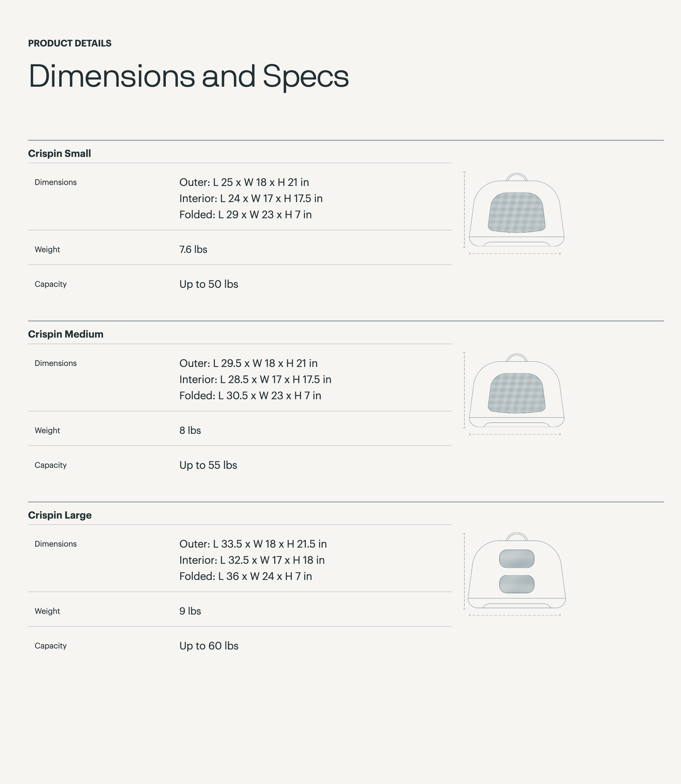Click the Crispin Small section title

(59, 154)
